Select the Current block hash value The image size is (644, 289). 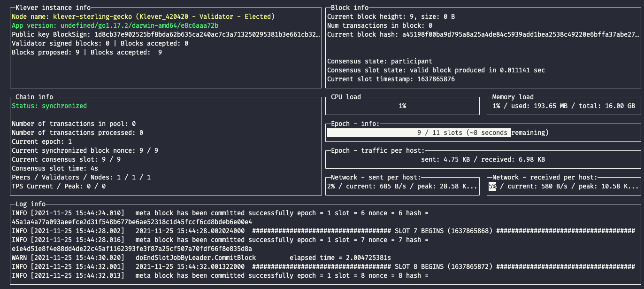pyautogui.click(x=521, y=34)
